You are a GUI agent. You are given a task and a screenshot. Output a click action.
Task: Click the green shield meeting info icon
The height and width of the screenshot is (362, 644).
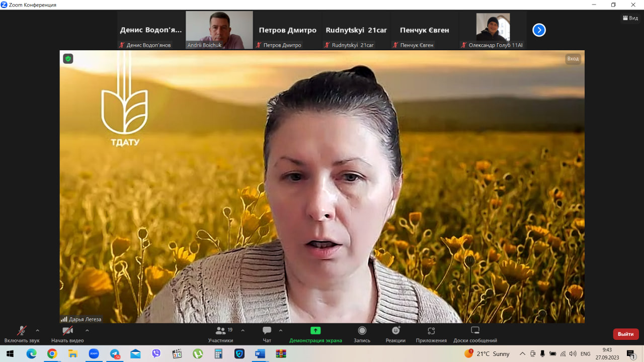[68, 59]
